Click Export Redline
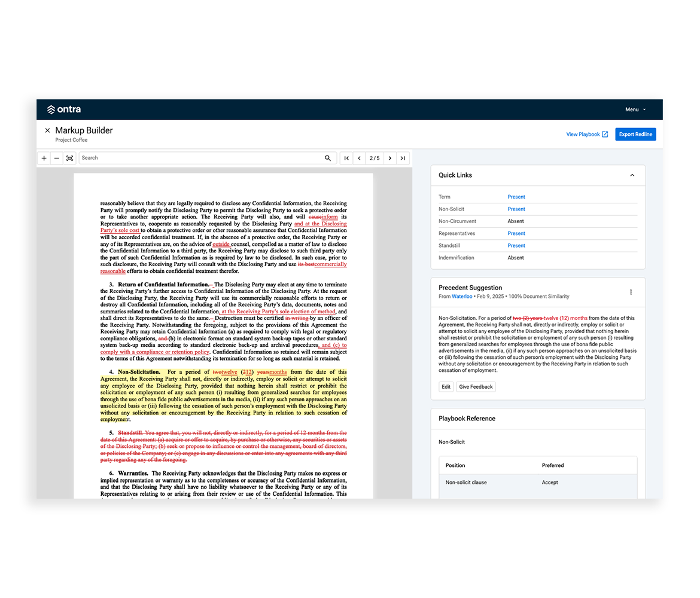 click(x=635, y=134)
